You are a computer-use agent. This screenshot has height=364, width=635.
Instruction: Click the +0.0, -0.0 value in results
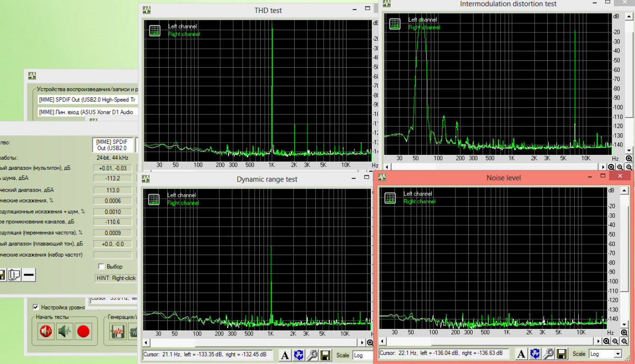click(114, 244)
